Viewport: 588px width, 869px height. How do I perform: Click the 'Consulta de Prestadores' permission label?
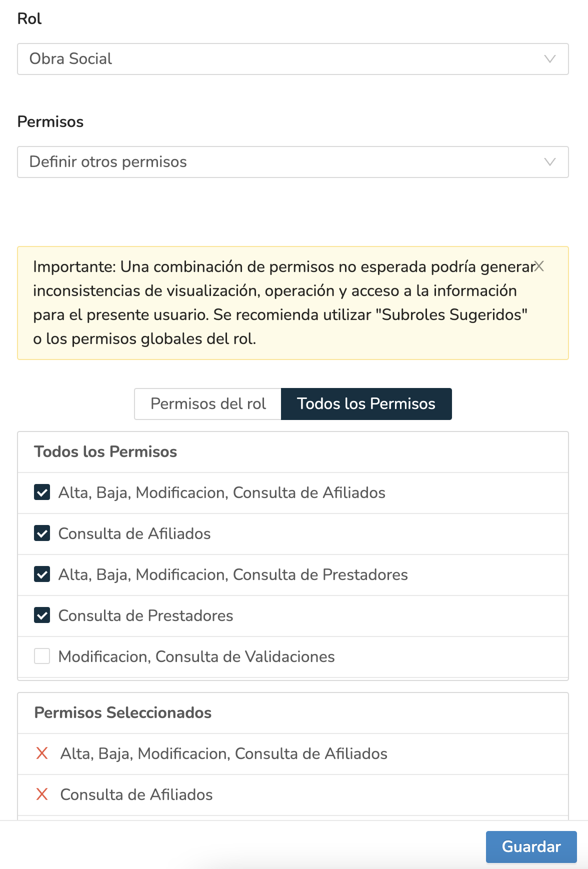(x=145, y=615)
